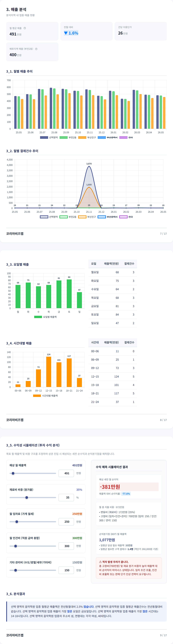Adjust the 재료비 비중 (원가율) slider
Screen dimensions: 173x644
click(x=33, y=498)
